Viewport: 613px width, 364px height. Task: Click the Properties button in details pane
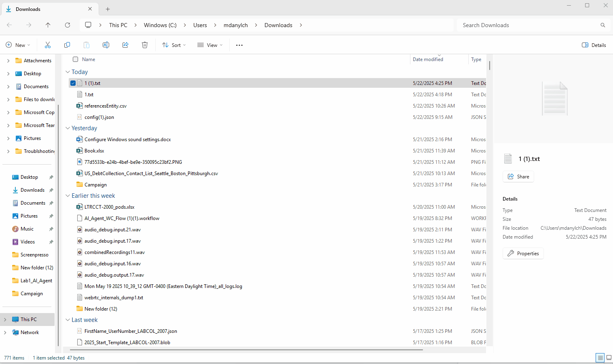(523, 254)
